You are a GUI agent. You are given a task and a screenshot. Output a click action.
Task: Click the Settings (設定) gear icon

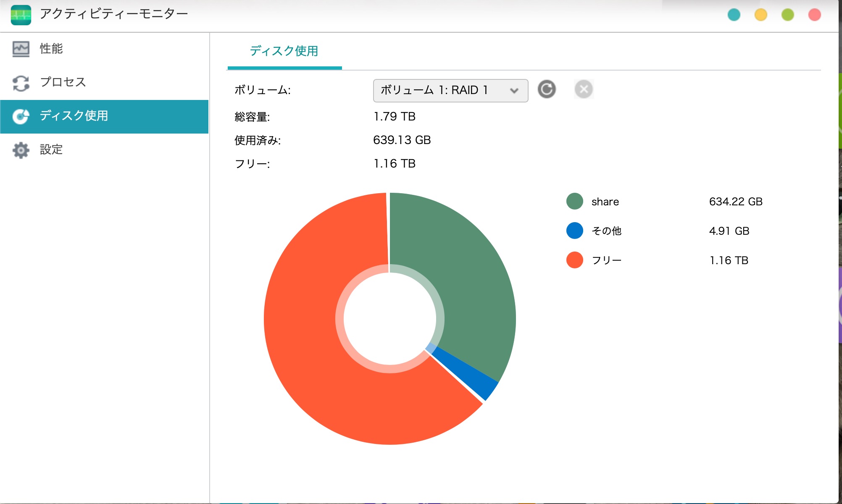21,150
